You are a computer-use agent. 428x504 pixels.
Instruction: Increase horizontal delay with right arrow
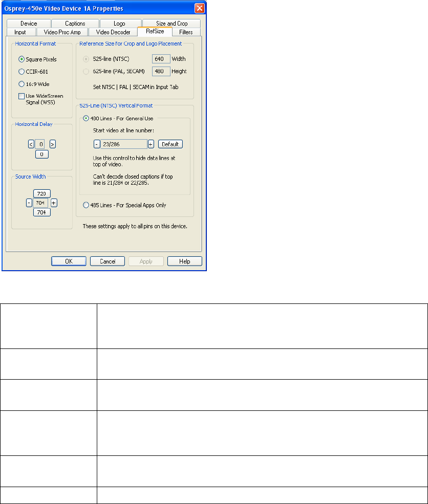(53, 144)
